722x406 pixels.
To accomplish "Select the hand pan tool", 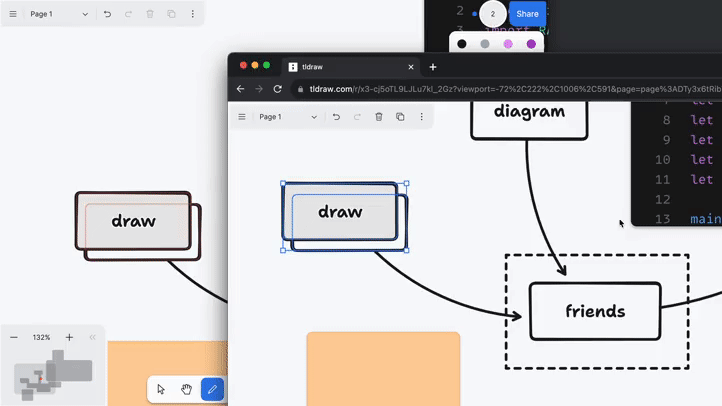I will coord(186,389).
